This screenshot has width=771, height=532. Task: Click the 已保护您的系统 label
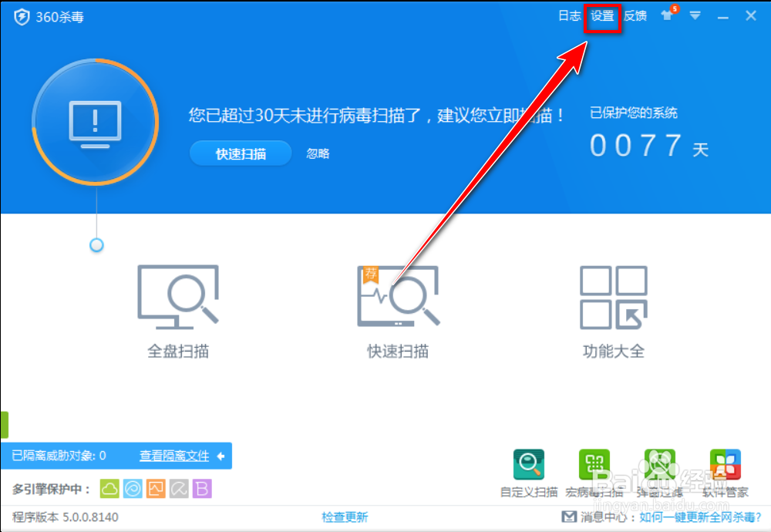tap(634, 113)
